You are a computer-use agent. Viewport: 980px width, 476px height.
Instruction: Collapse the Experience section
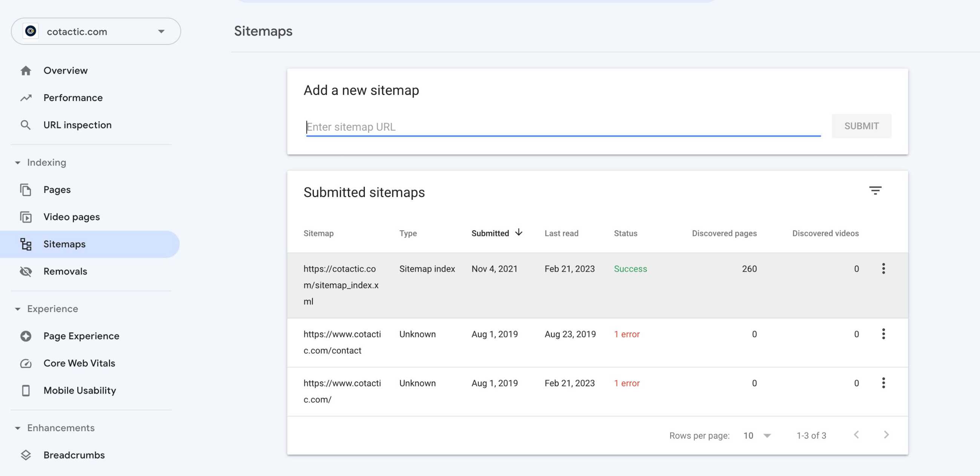point(17,309)
